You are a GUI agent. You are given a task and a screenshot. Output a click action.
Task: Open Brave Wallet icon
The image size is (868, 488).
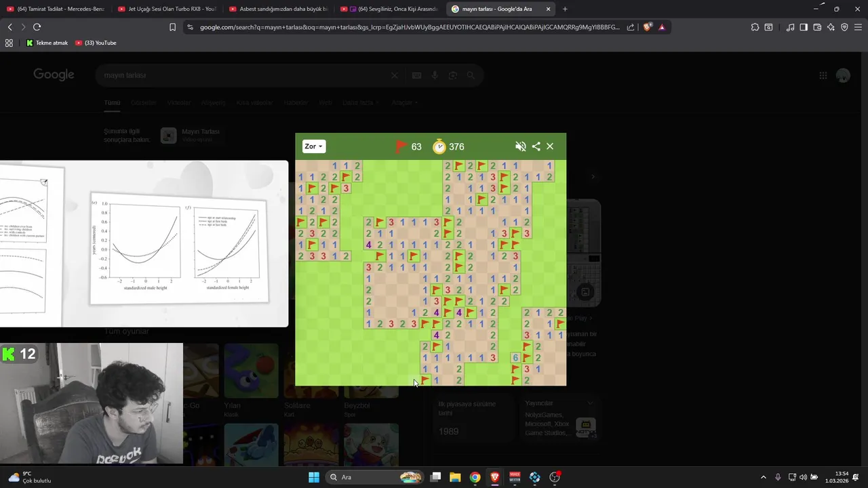[817, 27]
